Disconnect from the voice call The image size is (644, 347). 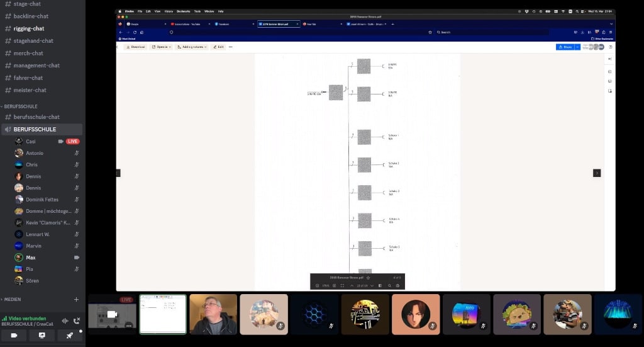[x=77, y=321]
